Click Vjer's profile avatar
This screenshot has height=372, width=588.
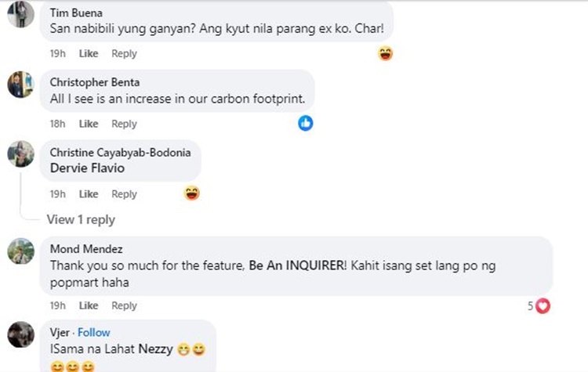(20, 334)
